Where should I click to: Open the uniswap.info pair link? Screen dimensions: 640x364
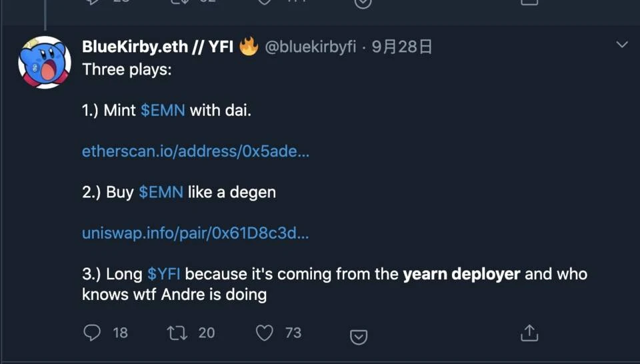(195, 233)
